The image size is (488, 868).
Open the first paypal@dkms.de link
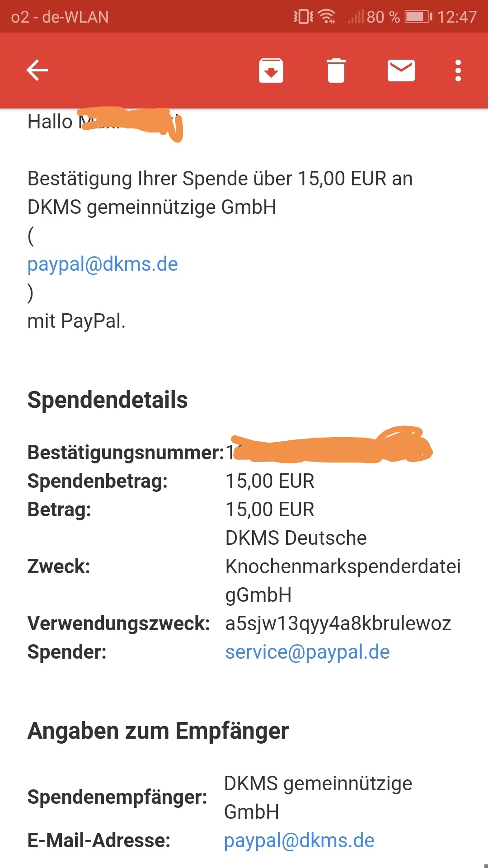103,264
